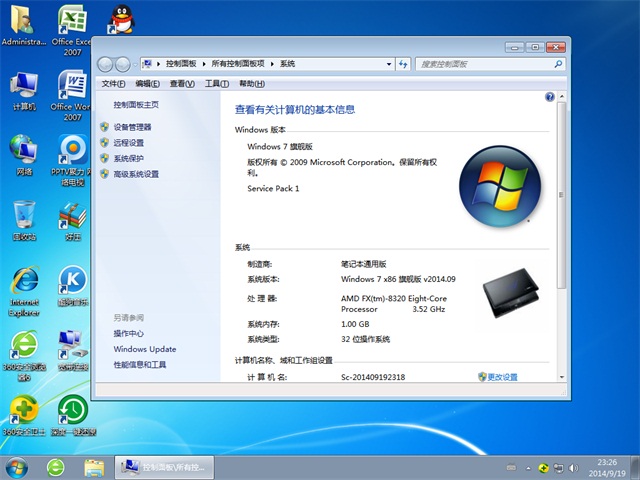This screenshot has width=640, height=480.
Task: Open the 编辑(E) menu
Action: (x=147, y=84)
